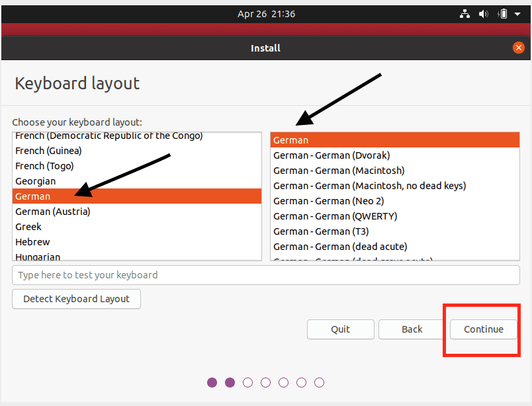The height and width of the screenshot is (406, 532).
Task: Click the network status icon in top bar
Action: (x=465, y=14)
